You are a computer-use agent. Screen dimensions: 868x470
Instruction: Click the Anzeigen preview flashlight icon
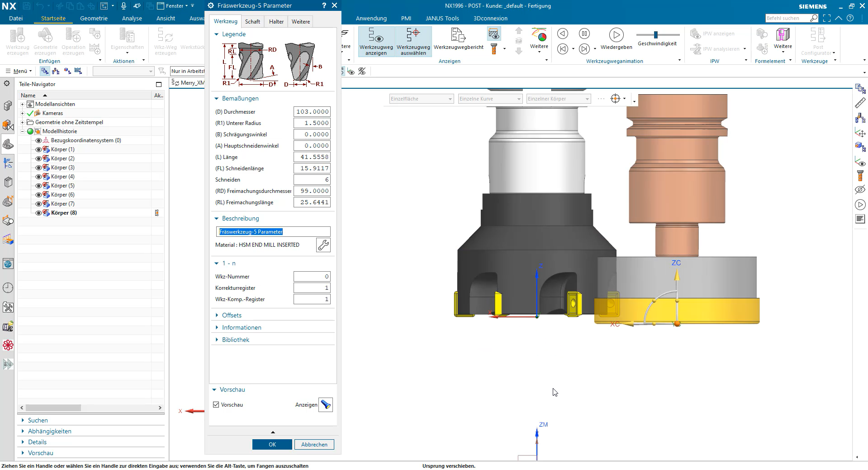pyautogui.click(x=326, y=405)
